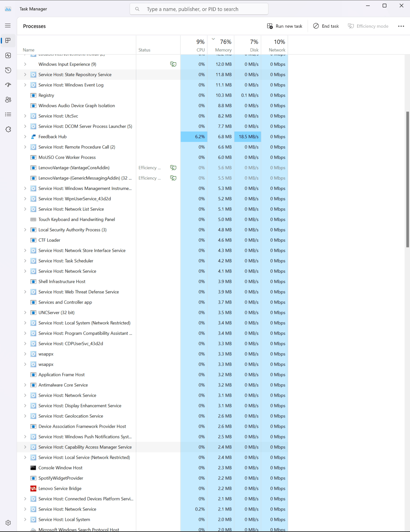The height and width of the screenshot is (532, 410).
Task: Expand Antimalware Core Service
Action: click(25, 385)
